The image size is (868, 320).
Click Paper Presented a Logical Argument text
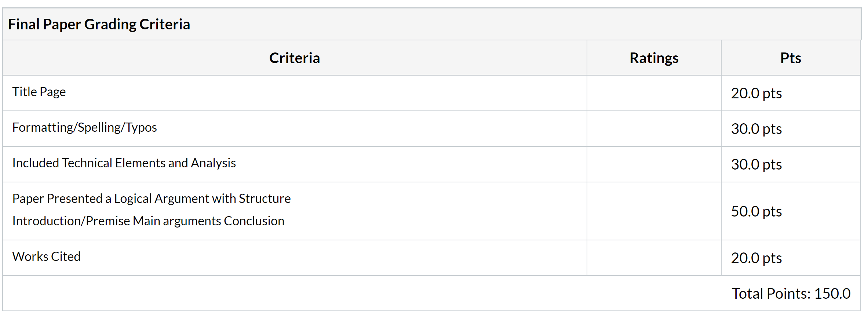click(x=152, y=199)
